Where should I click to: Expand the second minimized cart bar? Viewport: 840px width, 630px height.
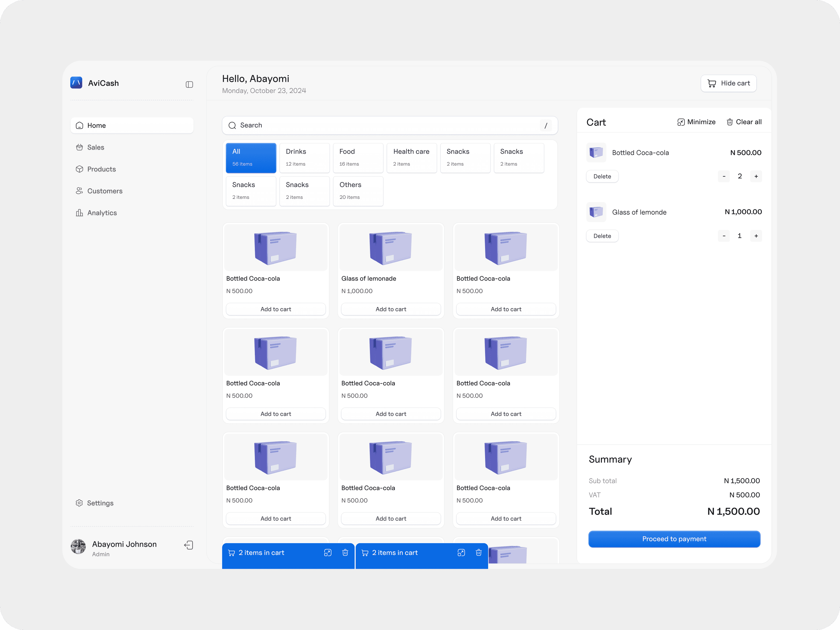[461, 553]
